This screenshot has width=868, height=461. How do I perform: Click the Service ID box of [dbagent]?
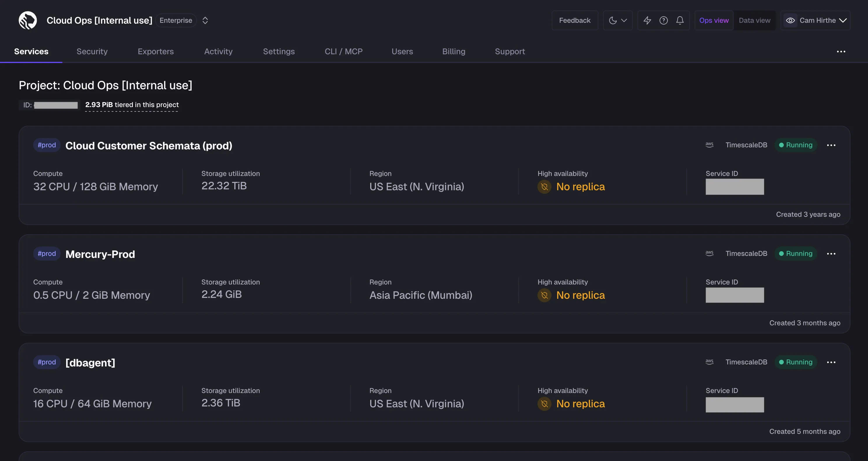tap(735, 405)
